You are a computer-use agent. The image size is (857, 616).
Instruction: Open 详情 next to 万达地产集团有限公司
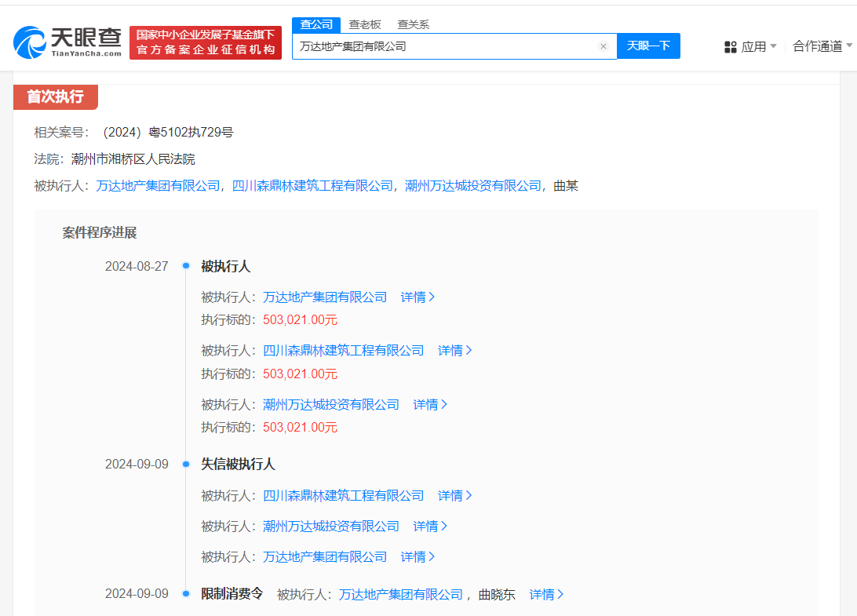[x=414, y=297]
